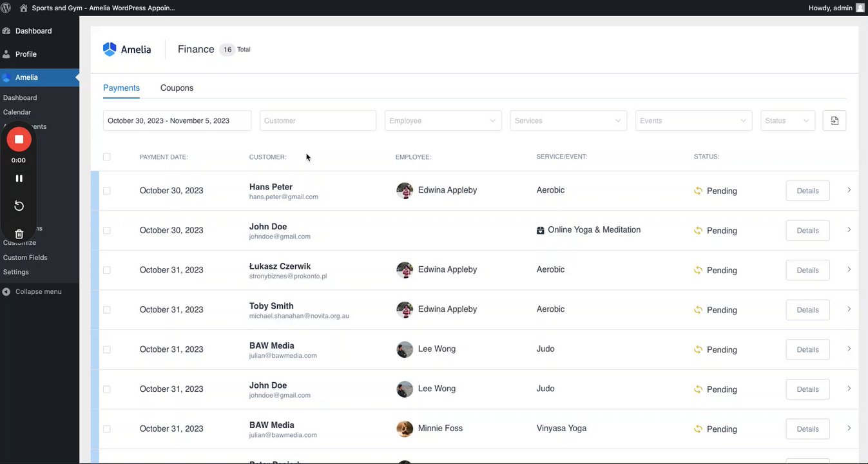The image size is (868, 464).
Task: Click Minnie Foss's avatar
Action: coord(405,429)
